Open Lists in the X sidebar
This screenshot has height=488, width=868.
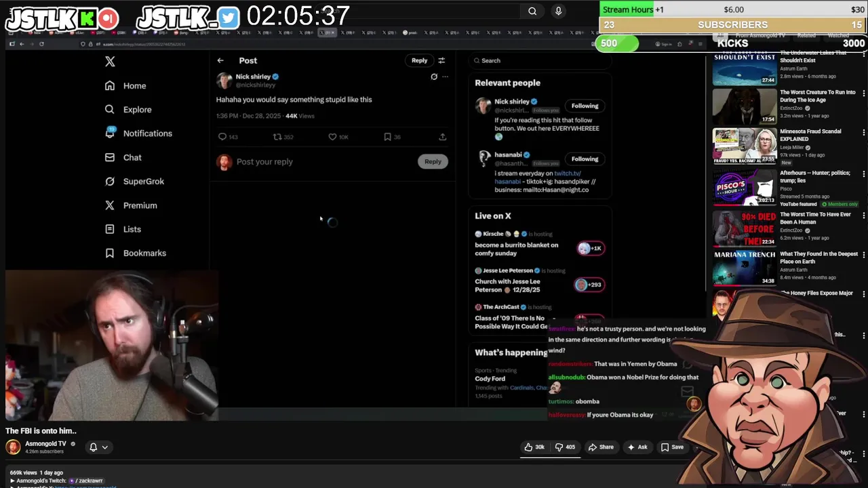tap(123, 229)
